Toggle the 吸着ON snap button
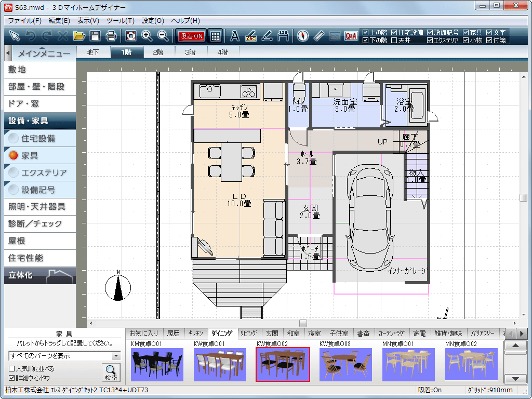The width and height of the screenshot is (532, 399). point(191,36)
